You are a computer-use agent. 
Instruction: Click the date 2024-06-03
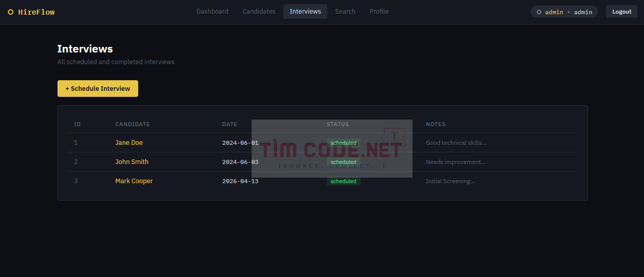240,162
